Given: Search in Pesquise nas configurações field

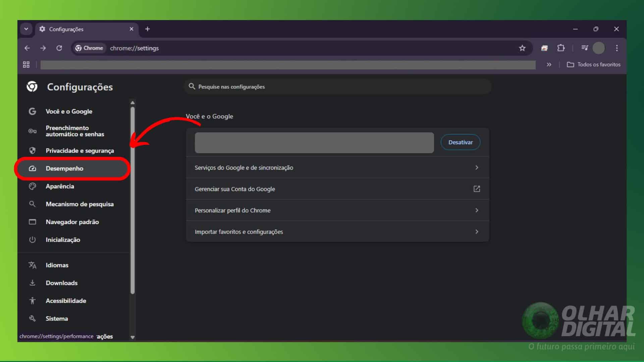Looking at the screenshot, I should click(338, 87).
